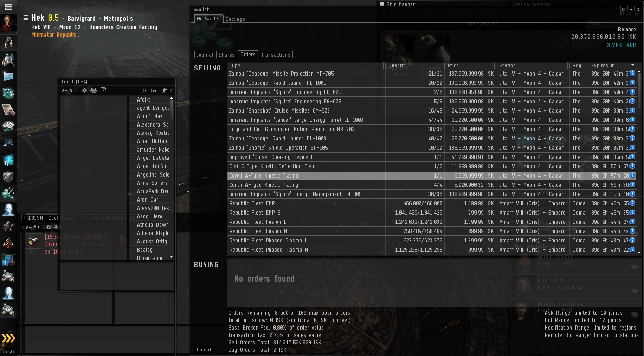The image size is (644, 356).
Task: Open the location menu icon beside Hek
Action: click(26, 18)
